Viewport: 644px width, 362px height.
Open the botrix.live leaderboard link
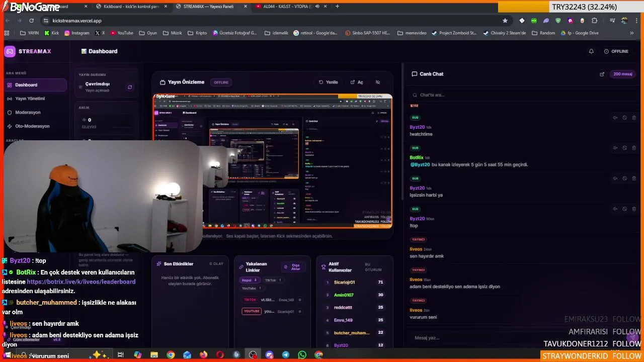(x=81, y=282)
